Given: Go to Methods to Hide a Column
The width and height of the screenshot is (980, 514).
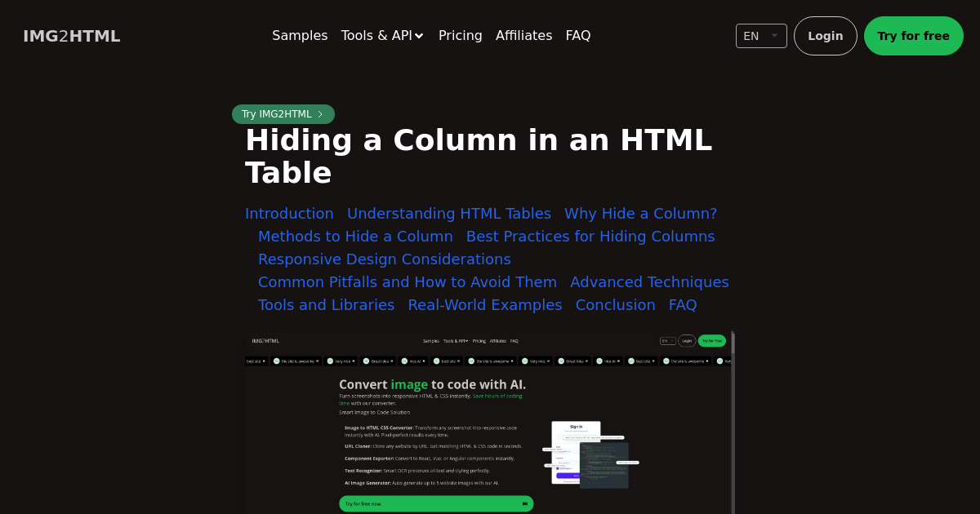Looking at the screenshot, I should (355, 237).
